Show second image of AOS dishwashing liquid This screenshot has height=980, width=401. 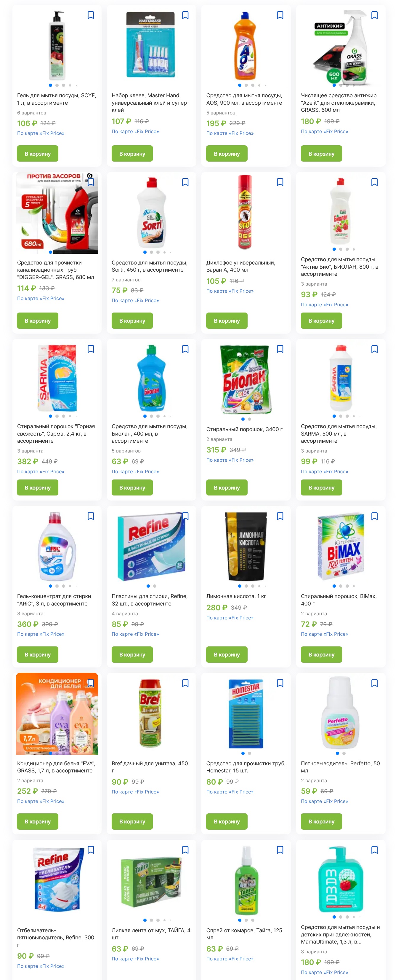click(246, 85)
